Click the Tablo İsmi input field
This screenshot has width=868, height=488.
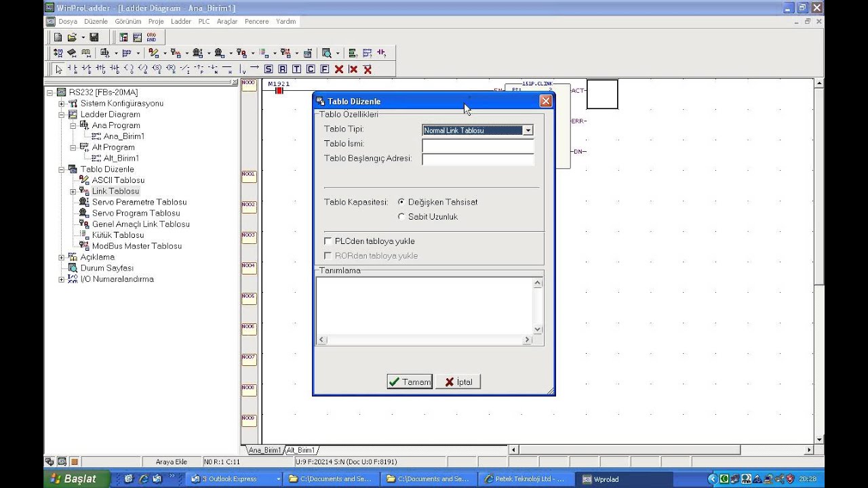coord(478,144)
